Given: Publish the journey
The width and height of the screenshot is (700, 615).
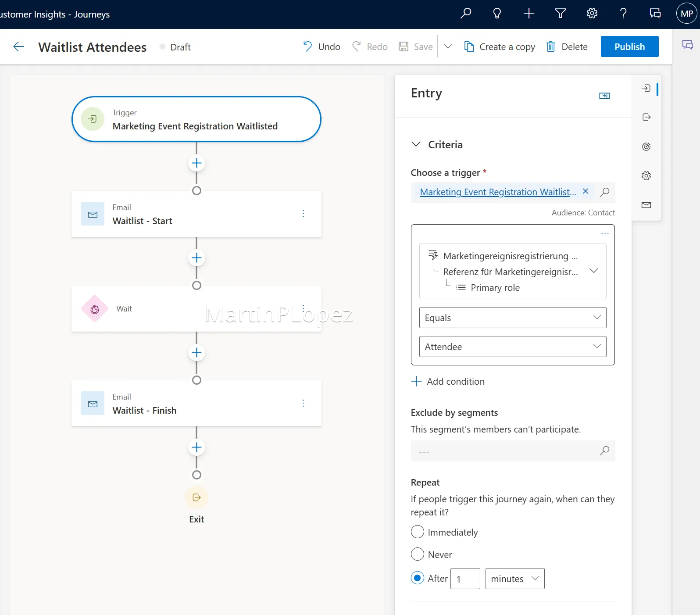Looking at the screenshot, I should click(629, 46).
